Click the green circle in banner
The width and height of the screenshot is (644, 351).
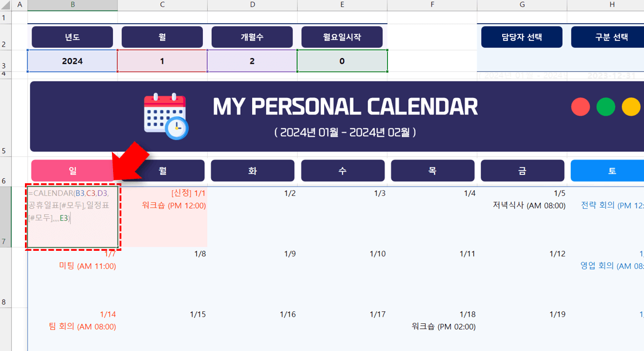pyautogui.click(x=605, y=107)
